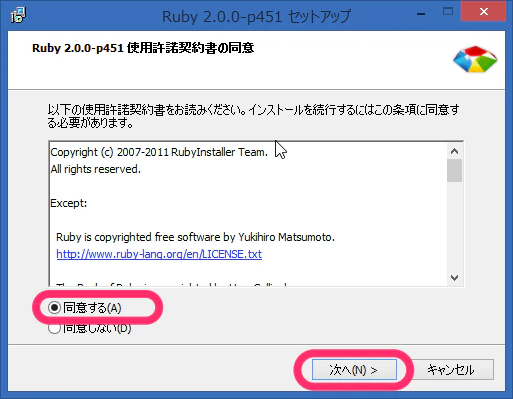Click the disabled maximize button
The image size is (513, 399).
(448, 12)
